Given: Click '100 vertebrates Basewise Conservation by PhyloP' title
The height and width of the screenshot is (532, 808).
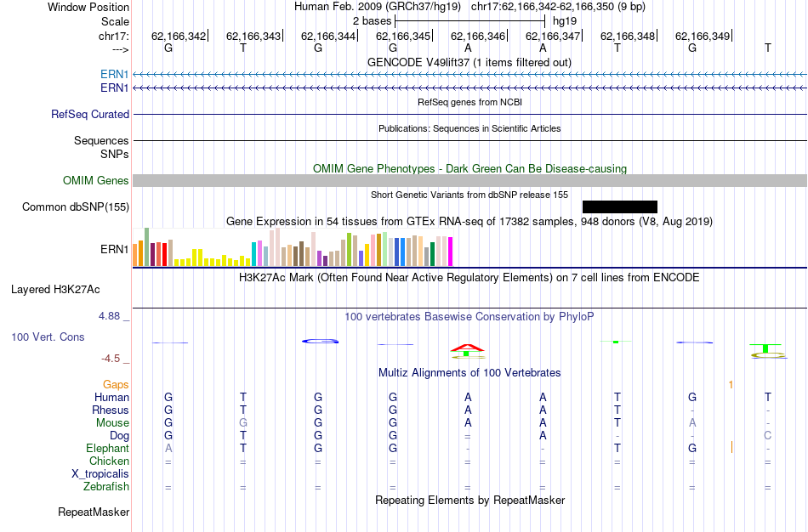Looking at the screenshot, I should coord(469,317).
